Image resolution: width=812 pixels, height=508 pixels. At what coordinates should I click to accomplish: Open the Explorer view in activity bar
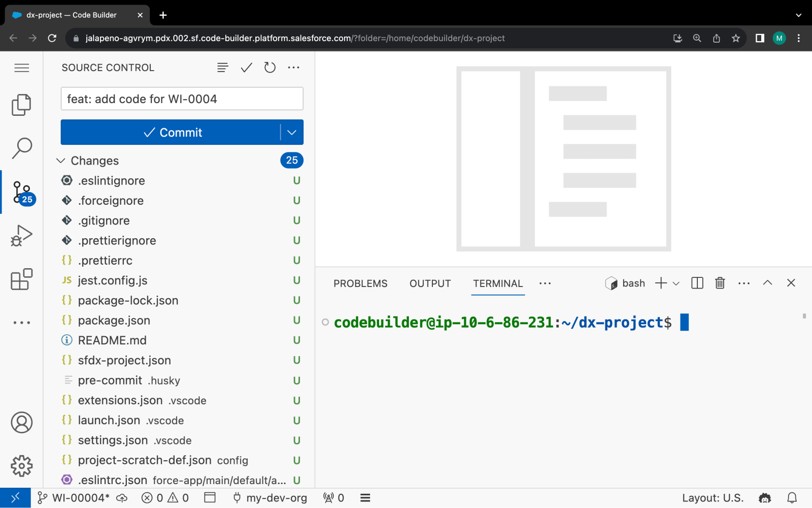(x=21, y=105)
